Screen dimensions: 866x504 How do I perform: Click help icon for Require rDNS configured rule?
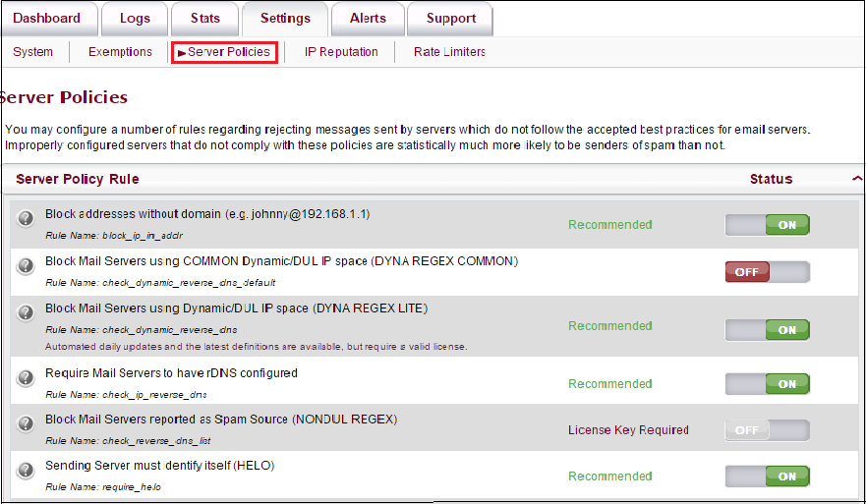click(27, 377)
